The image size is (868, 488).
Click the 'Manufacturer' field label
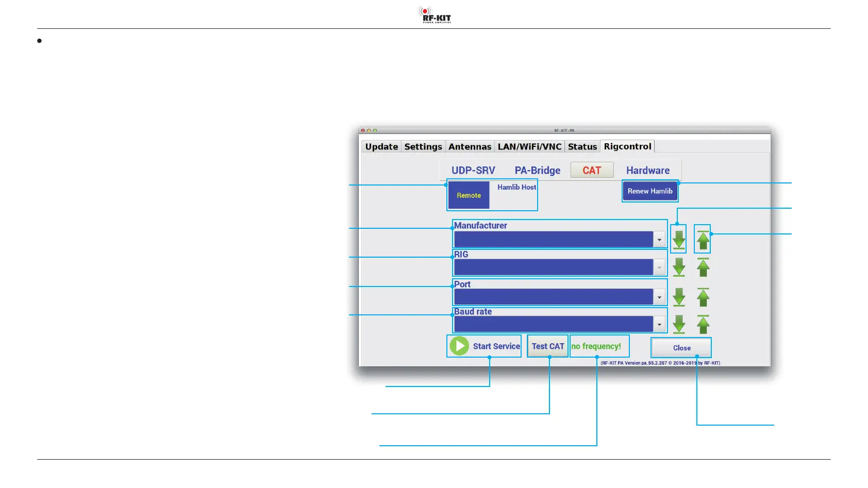tap(480, 226)
